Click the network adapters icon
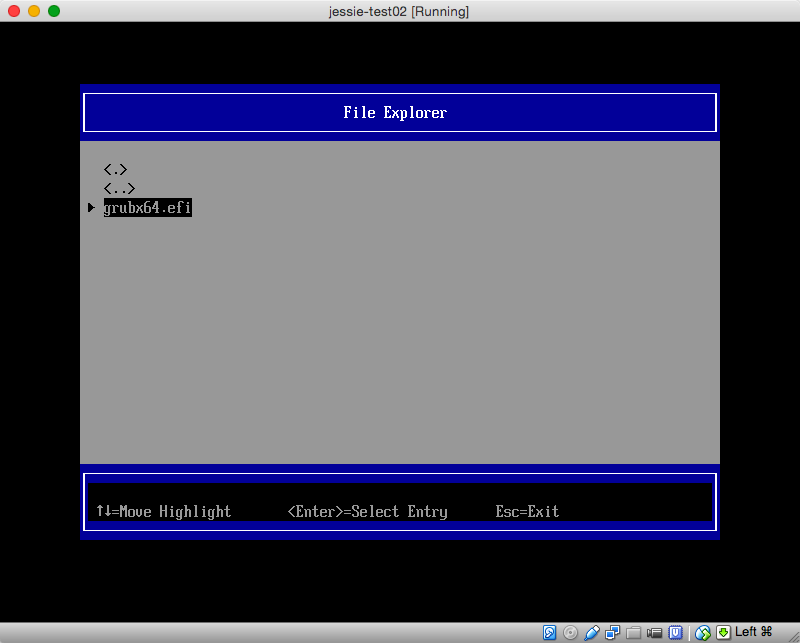 point(612,633)
